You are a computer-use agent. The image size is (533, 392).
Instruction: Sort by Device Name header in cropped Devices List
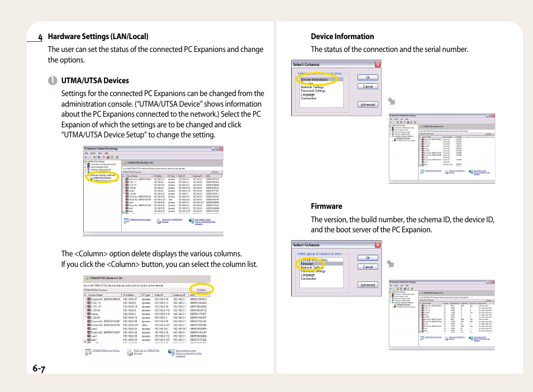coord(104,295)
